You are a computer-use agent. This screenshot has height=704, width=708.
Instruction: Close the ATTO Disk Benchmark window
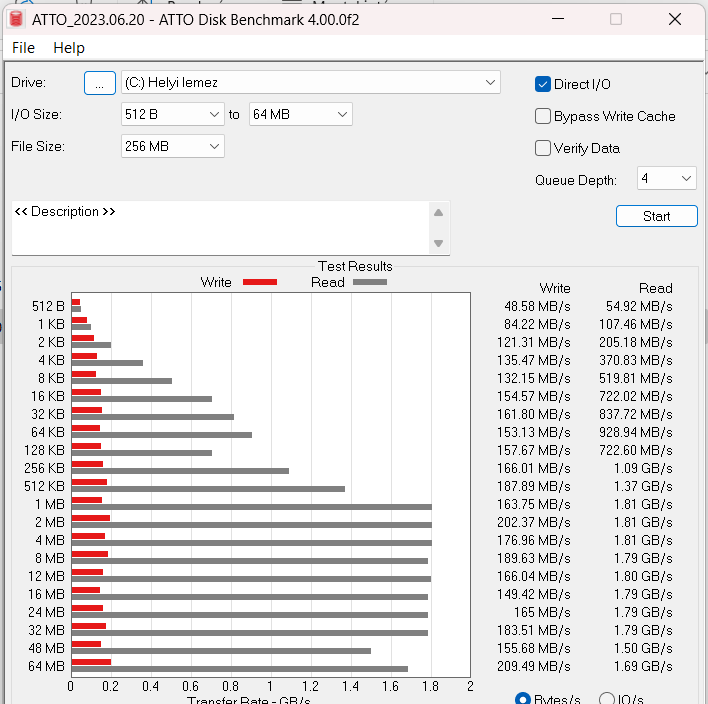(675, 19)
